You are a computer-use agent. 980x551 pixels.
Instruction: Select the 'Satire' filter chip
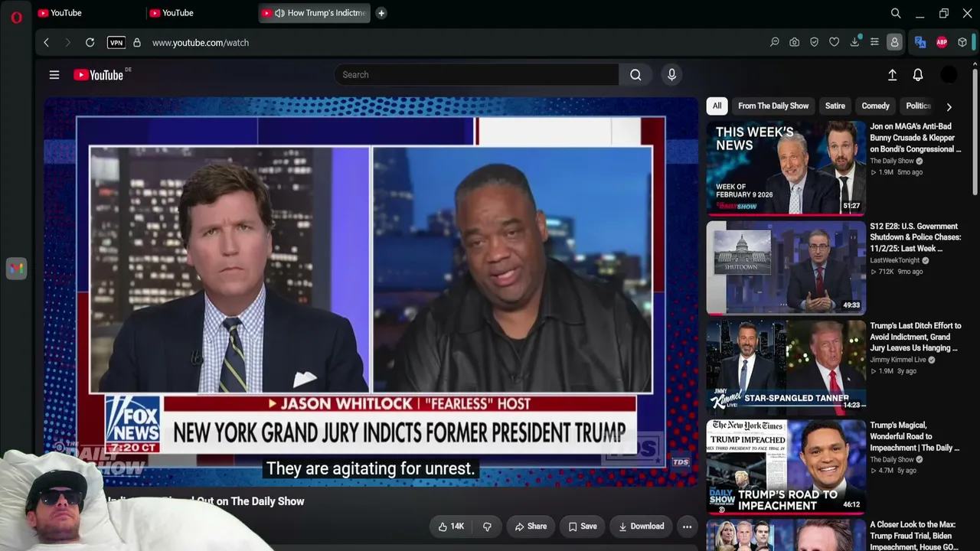pos(835,106)
